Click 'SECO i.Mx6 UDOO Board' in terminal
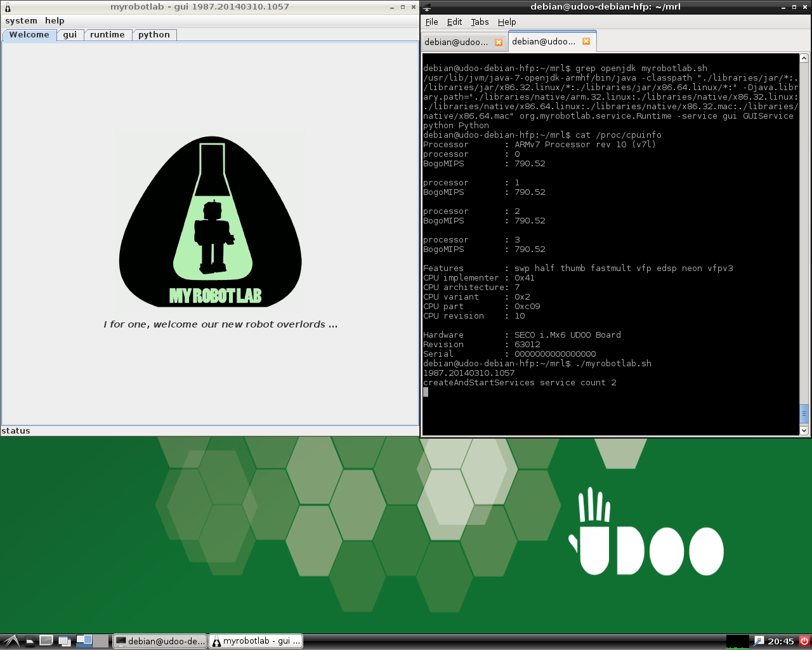 pos(568,335)
